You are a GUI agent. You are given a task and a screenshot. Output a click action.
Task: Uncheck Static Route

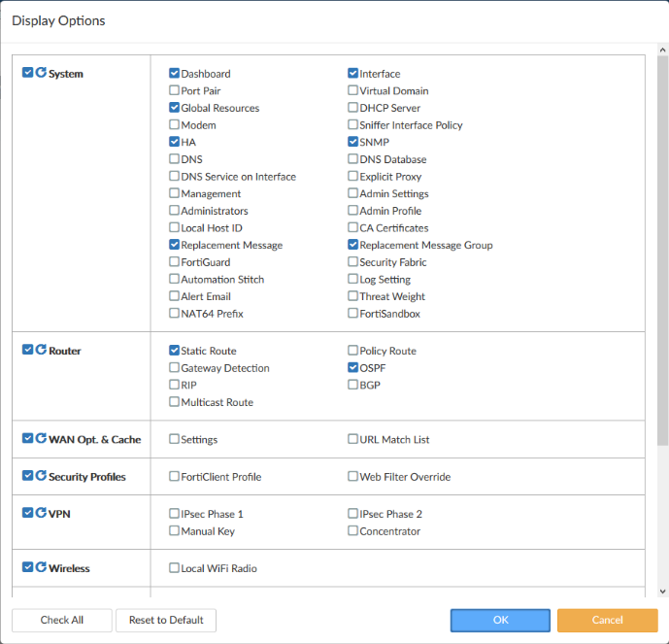(x=174, y=350)
